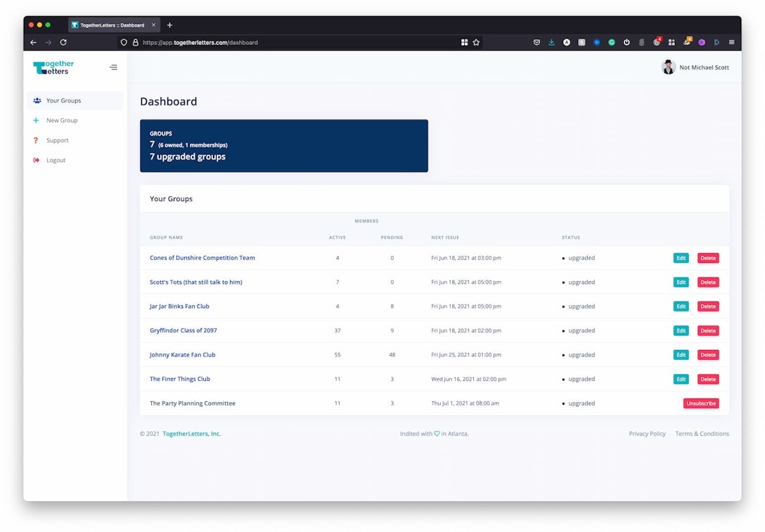This screenshot has height=532, width=765.
Task: Edit the Cones of Dunshire Competition Team group
Action: (x=681, y=258)
